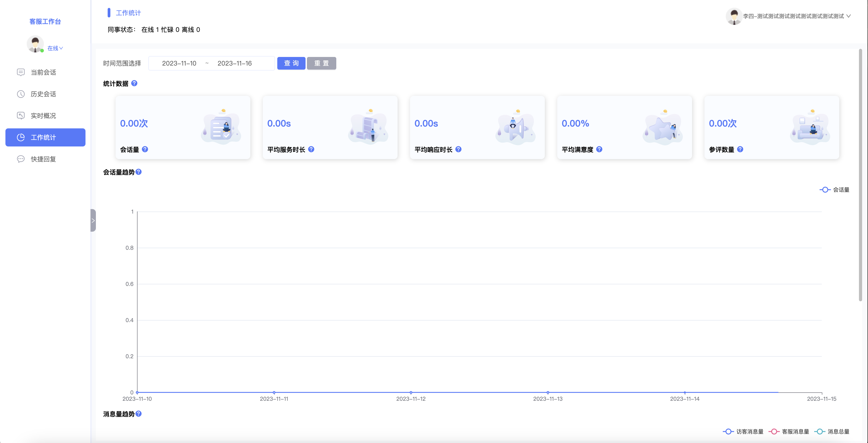The width and height of the screenshot is (868, 443).
Task: Click the 当前会话 chat icon
Action: [21, 72]
